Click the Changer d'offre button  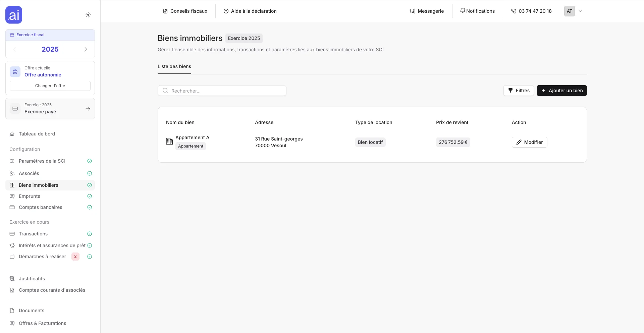[50, 86]
